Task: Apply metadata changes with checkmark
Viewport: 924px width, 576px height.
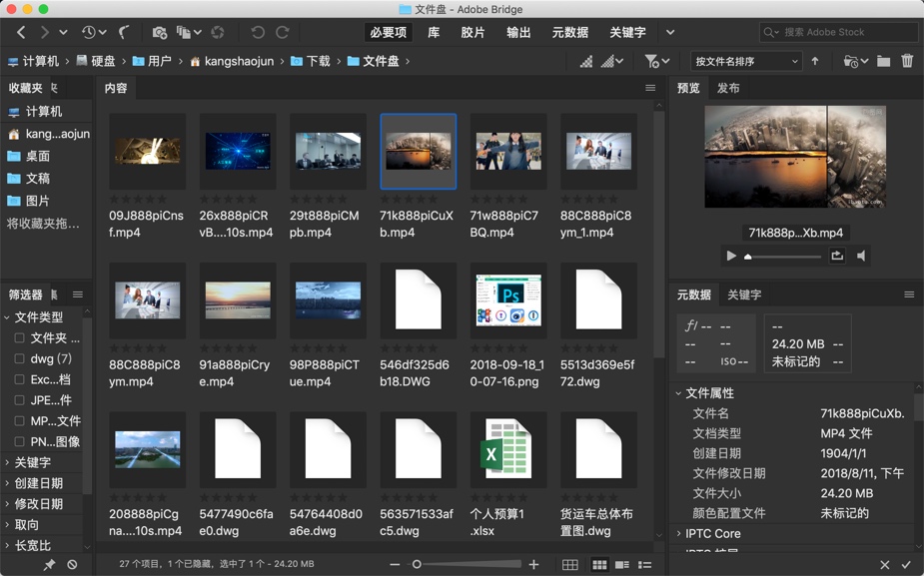Action: 906,565
